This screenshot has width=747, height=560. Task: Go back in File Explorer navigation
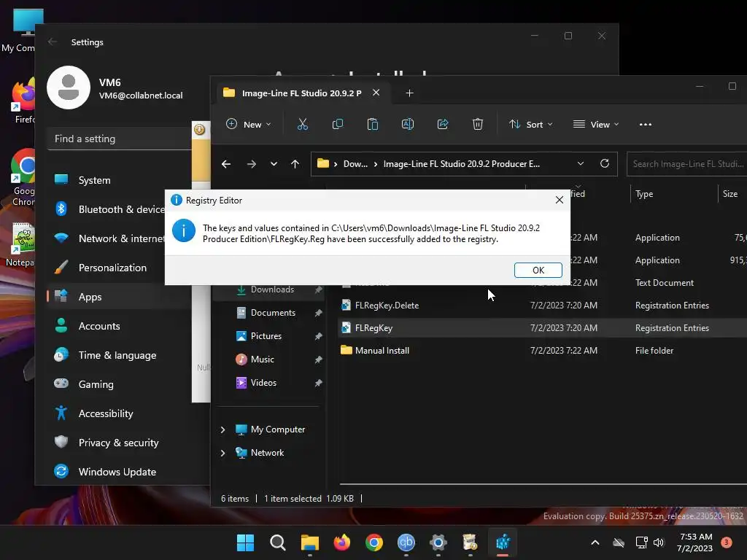[x=226, y=164]
